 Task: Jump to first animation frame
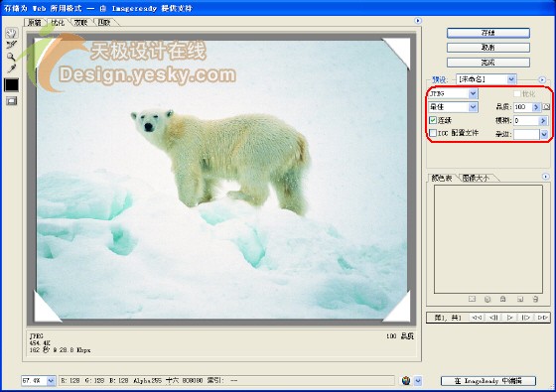click(x=477, y=318)
